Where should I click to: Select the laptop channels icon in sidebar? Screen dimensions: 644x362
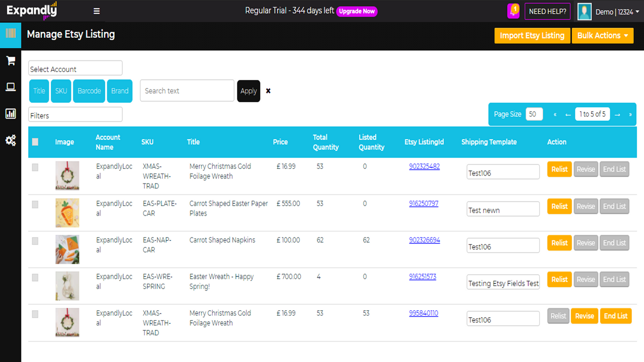(10, 86)
